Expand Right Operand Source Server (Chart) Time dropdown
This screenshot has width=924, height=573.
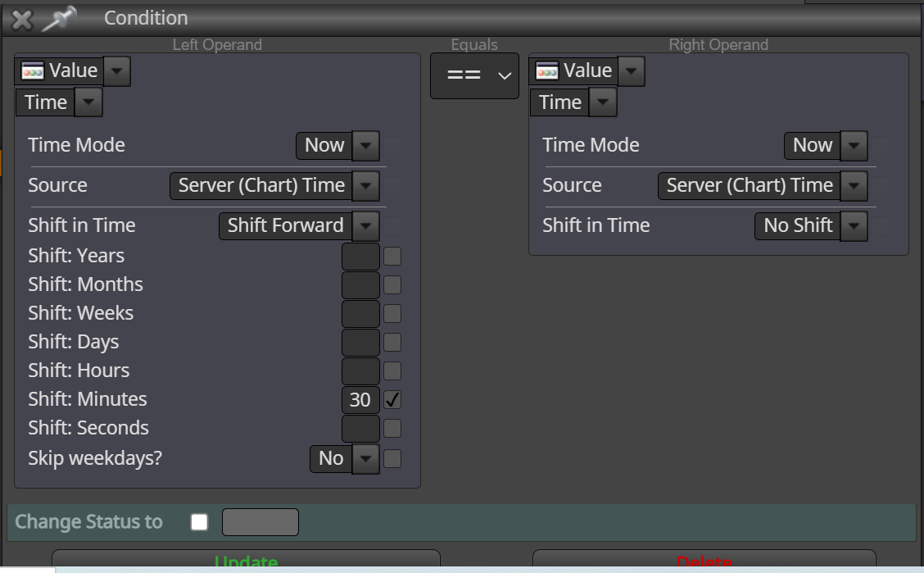tap(854, 185)
